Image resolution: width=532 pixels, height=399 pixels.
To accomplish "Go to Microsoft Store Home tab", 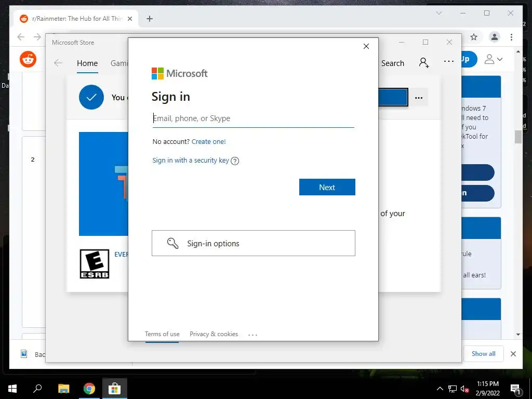I will click(87, 63).
